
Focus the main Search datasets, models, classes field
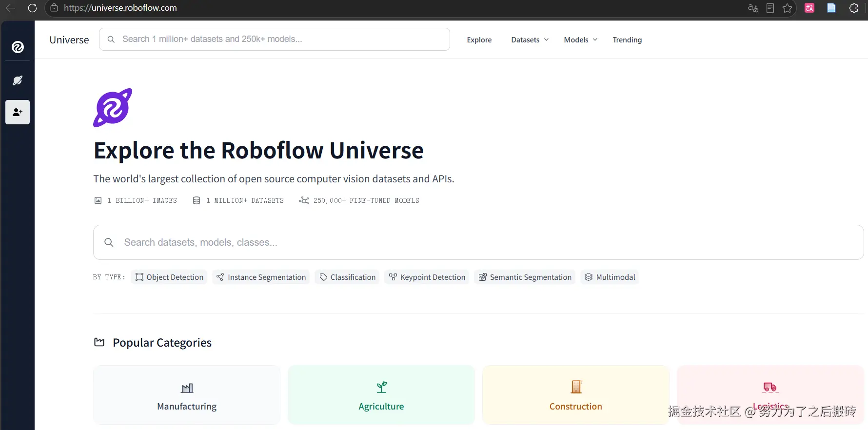[478, 242]
